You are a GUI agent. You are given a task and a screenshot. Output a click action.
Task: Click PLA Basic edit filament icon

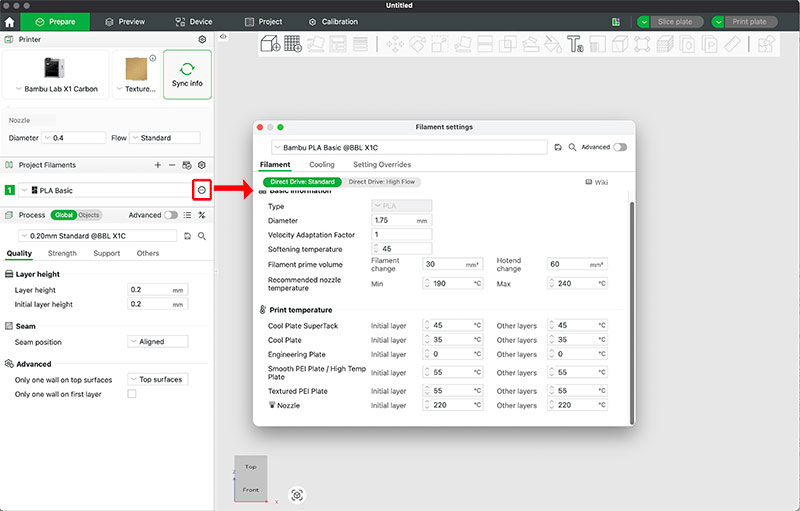coord(202,190)
